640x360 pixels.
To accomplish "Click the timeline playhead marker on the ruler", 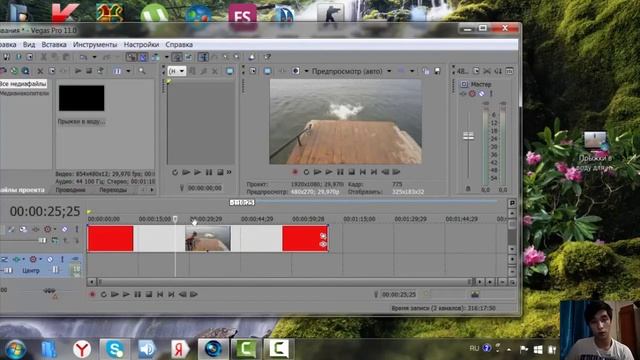I will click(x=175, y=219).
